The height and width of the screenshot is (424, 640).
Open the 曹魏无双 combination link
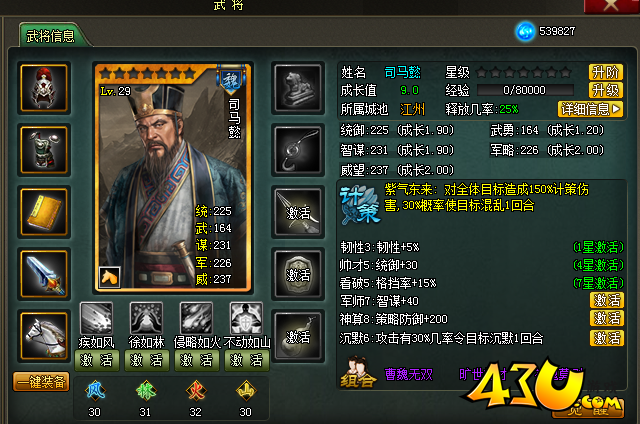(409, 374)
